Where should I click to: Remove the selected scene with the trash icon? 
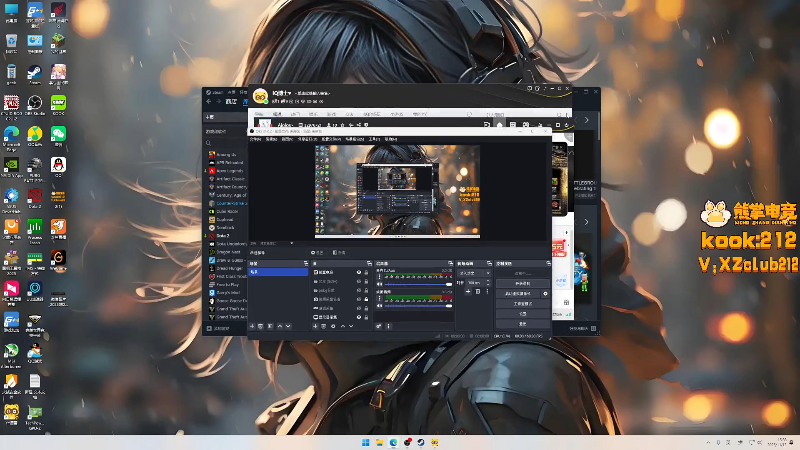click(x=261, y=326)
